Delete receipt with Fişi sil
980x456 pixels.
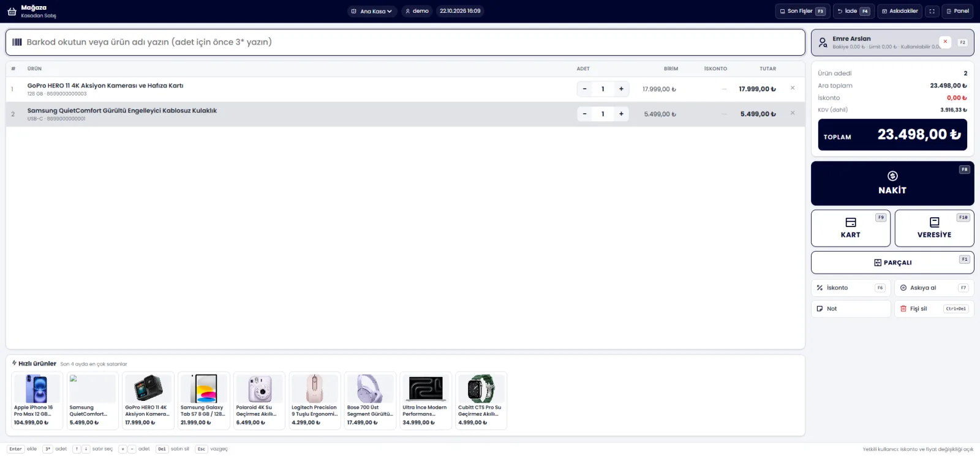934,308
